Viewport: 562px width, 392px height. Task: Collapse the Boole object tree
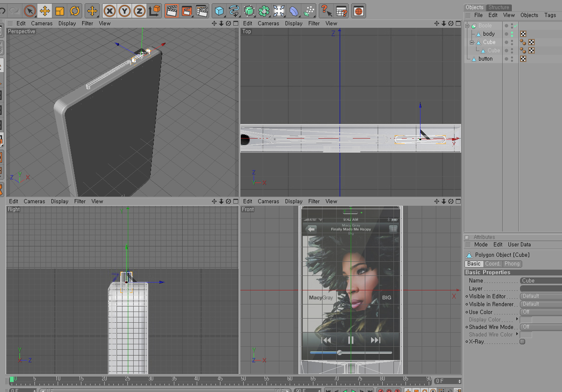[467, 26]
